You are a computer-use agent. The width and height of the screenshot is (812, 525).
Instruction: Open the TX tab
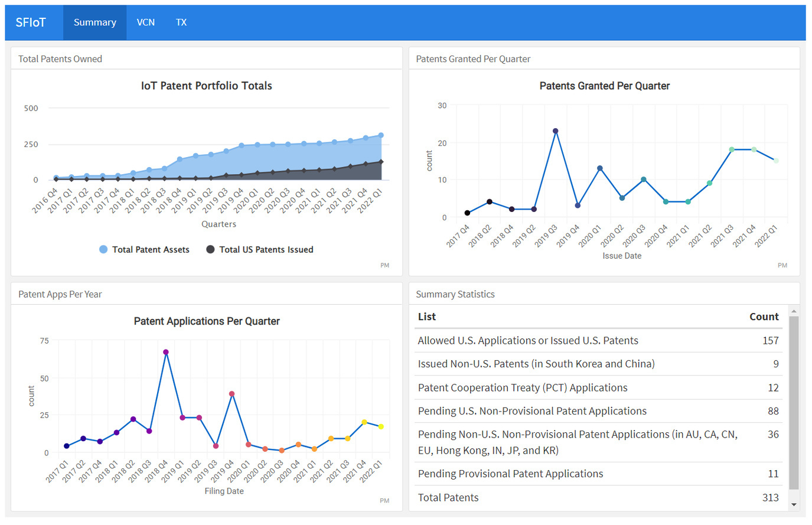tap(181, 22)
